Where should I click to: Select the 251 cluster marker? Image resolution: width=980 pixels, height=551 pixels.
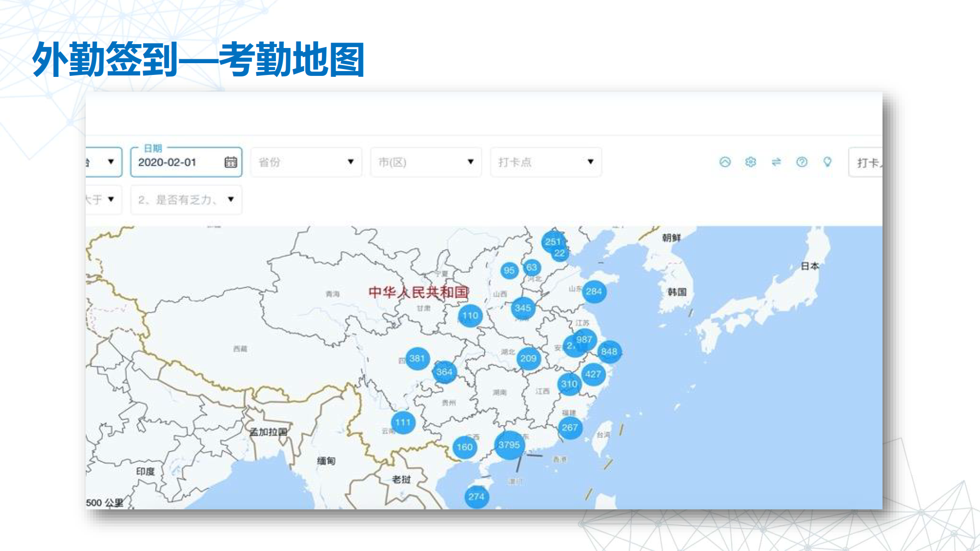[553, 241]
